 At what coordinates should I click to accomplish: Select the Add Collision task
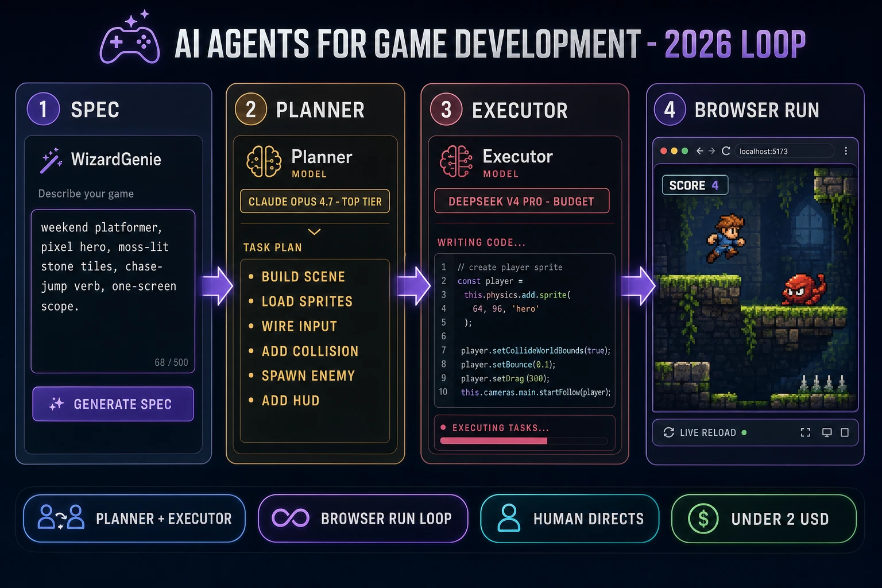(x=310, y=351)
